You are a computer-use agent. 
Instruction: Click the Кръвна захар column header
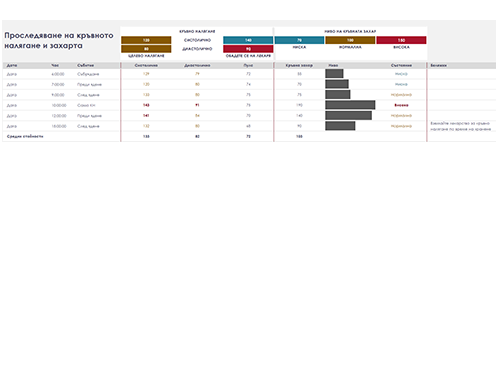(299, 65)
